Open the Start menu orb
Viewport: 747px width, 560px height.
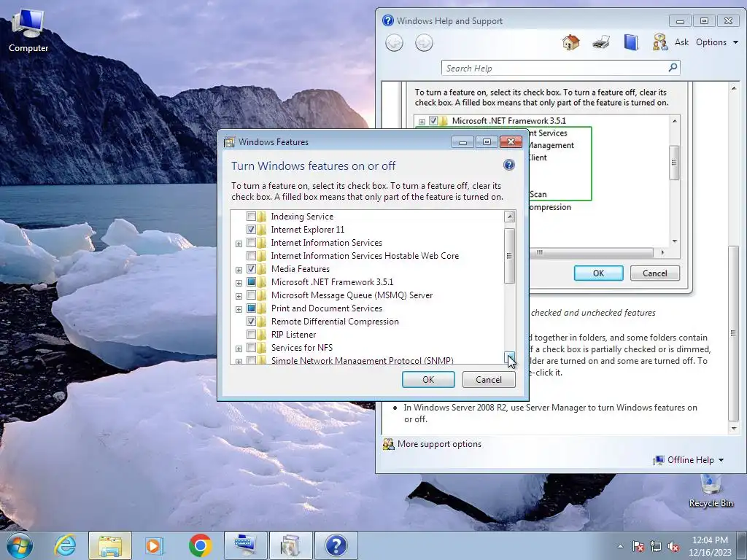19,545
